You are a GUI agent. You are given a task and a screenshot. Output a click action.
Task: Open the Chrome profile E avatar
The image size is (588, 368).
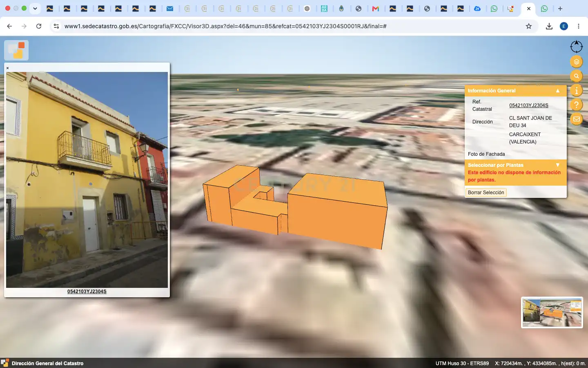point(564,26)
